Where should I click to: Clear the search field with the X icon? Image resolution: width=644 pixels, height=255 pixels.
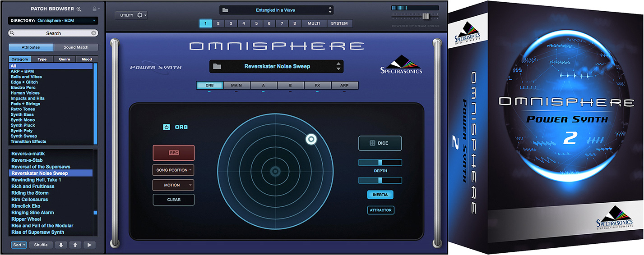click(93, 33)
